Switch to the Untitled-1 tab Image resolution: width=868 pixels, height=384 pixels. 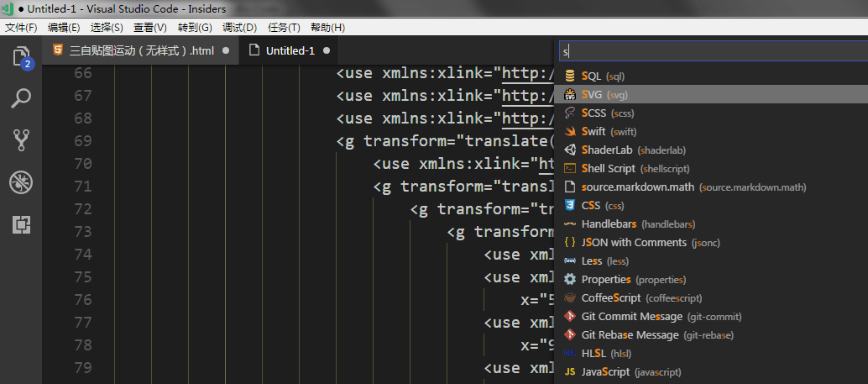(x=290, y=51)
